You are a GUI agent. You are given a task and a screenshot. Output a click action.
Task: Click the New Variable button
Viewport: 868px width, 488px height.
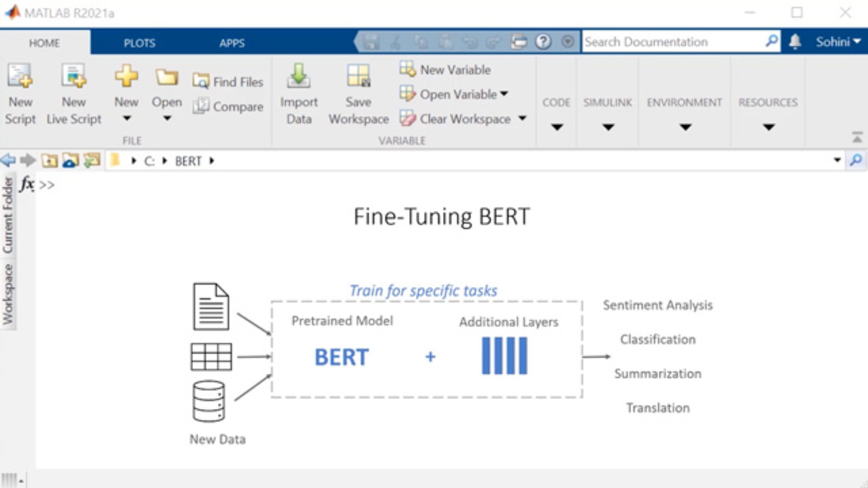coord(446,70)
